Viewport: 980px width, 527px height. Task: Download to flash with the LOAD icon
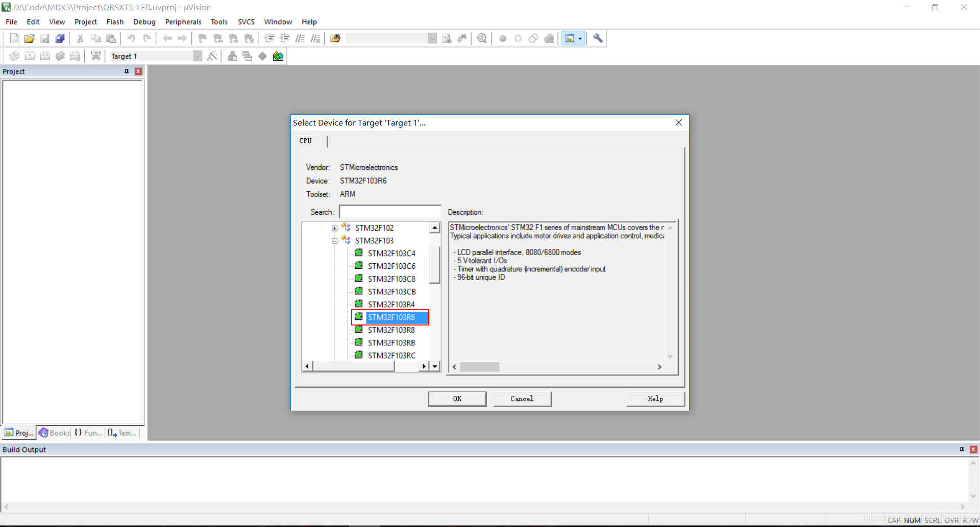pyautogui.click(x=95, y=56)
